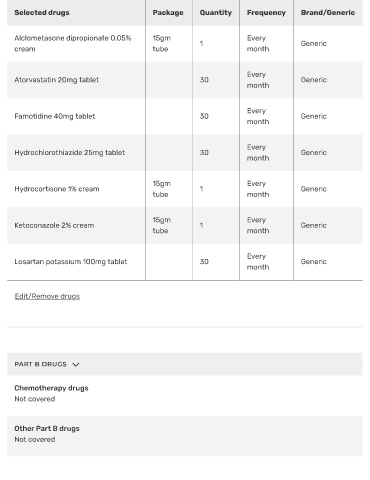Click the Quantity column header
This screenshot has height=480, width=370.
tap(216, 13)
